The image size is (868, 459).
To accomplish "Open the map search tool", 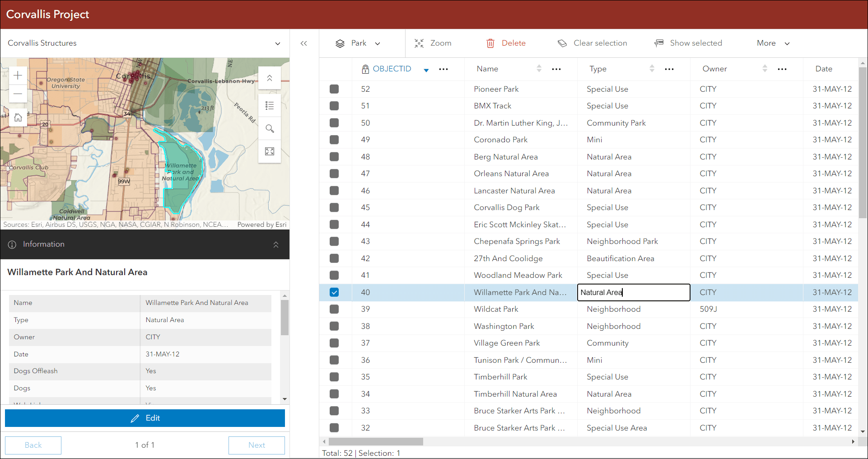I will (x=270, y=129).
